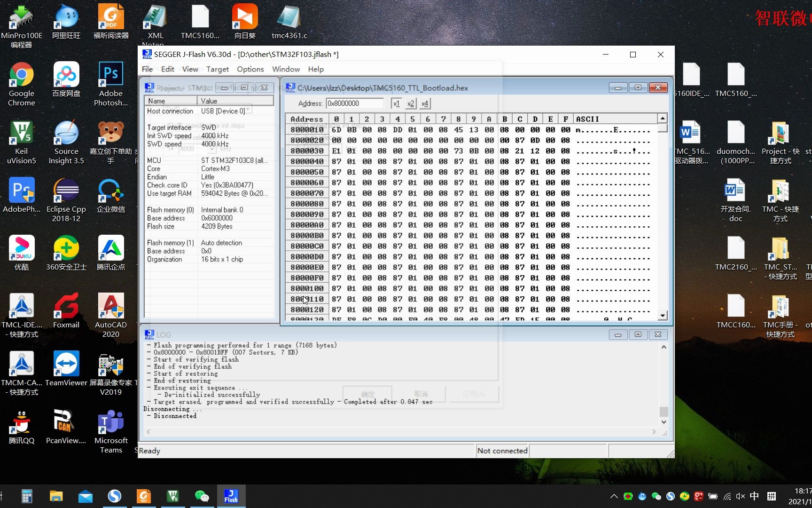Click the 'Not connected' status bar entry

pyautogui.click(x=502, y=451)
